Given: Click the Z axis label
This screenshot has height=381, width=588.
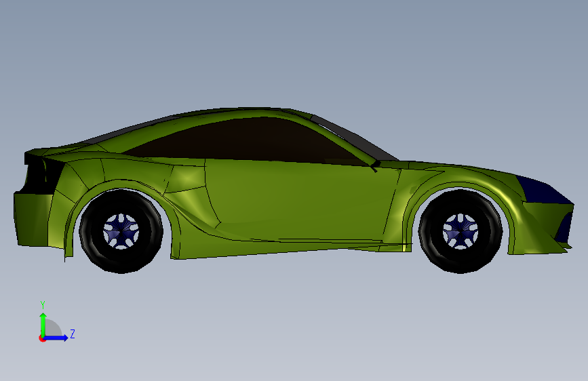Looking at the screenshot, I should (73, 334).
